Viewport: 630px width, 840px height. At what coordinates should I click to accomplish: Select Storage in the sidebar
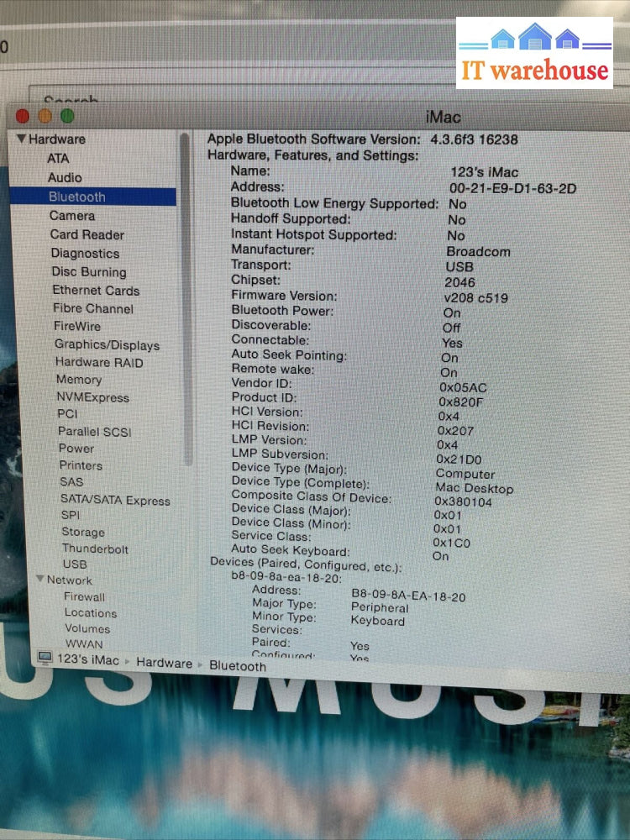click(x=82, y=532)
